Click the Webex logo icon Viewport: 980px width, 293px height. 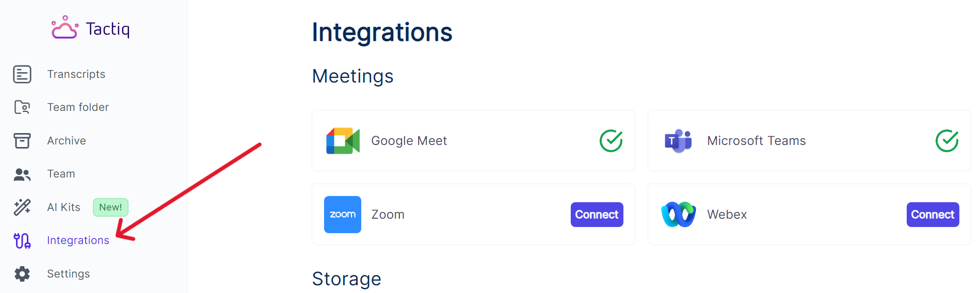pyautogui.click(x=678, y=215)
